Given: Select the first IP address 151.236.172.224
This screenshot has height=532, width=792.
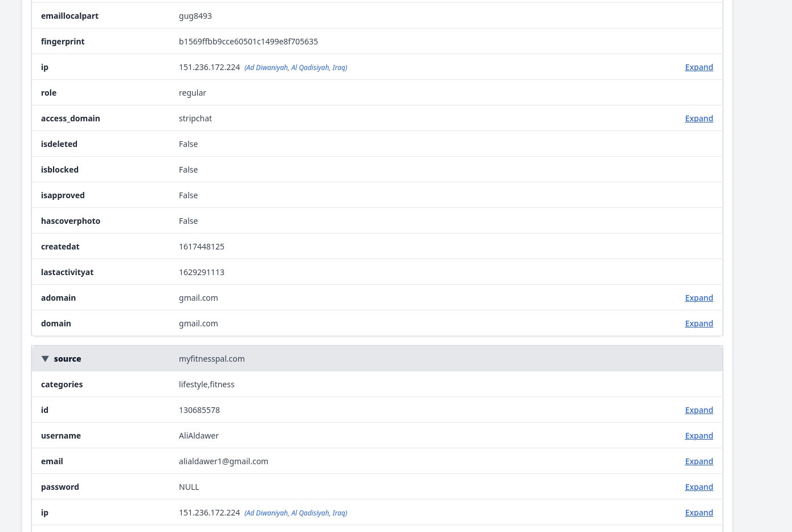Looking at the screenshot, I should pyautogui.click(x=209, y=67).
